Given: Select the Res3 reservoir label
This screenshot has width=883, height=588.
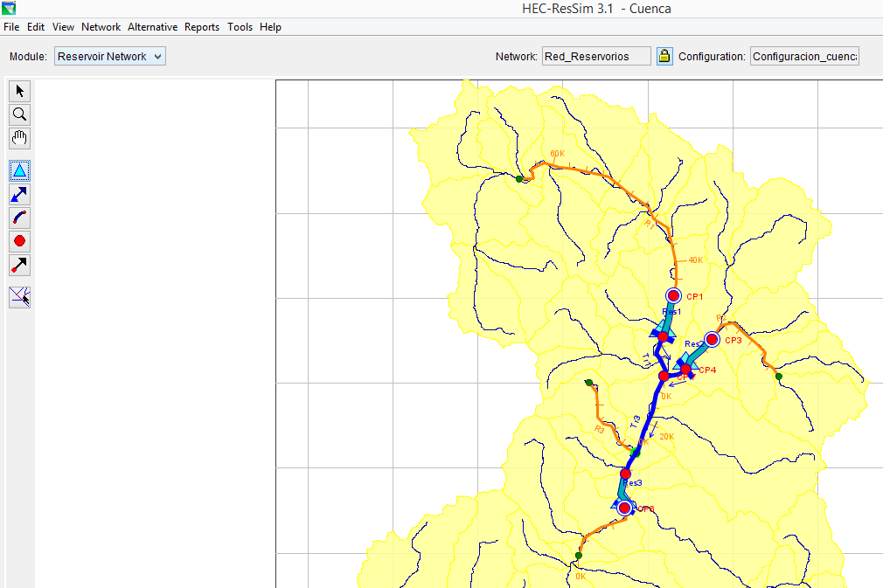Looking at the screenshot, I should (x=632, y=483).
